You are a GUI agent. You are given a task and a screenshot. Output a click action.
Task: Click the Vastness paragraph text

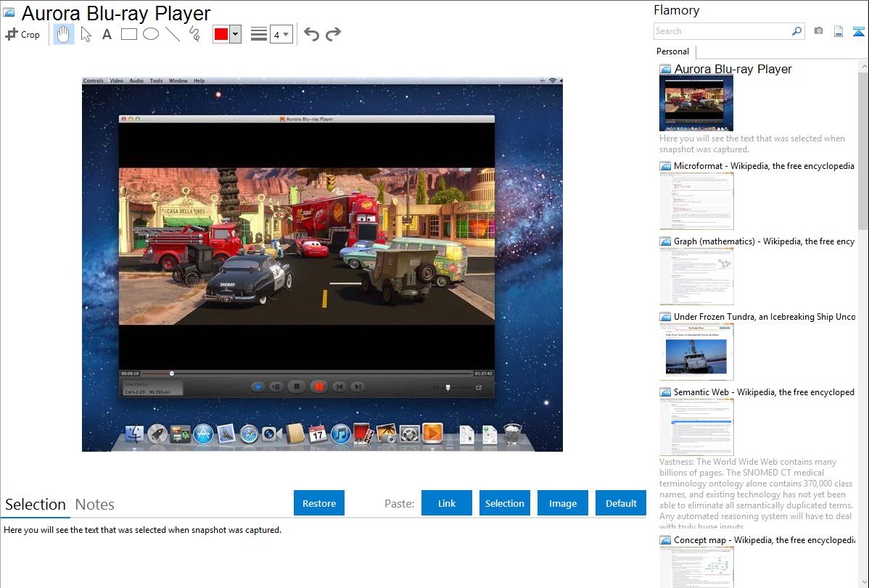pos(756,494)
